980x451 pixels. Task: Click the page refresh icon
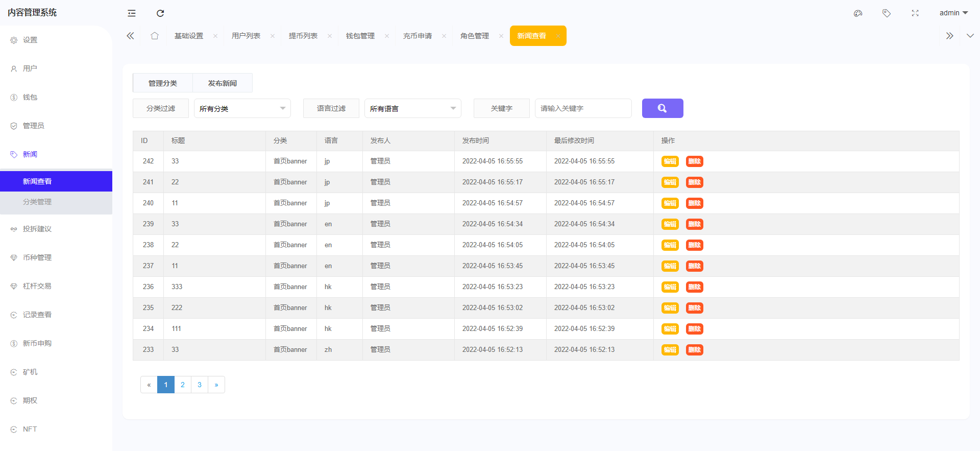click(x=160, y=13)
